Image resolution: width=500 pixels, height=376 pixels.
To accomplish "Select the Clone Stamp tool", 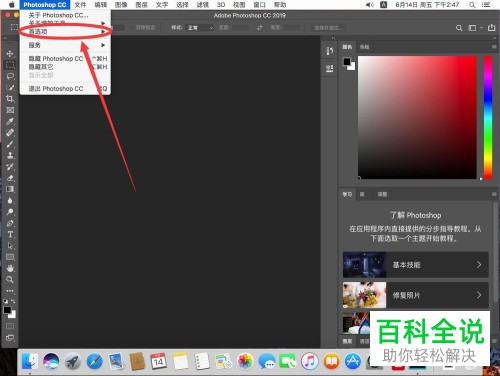I will 10,155.
